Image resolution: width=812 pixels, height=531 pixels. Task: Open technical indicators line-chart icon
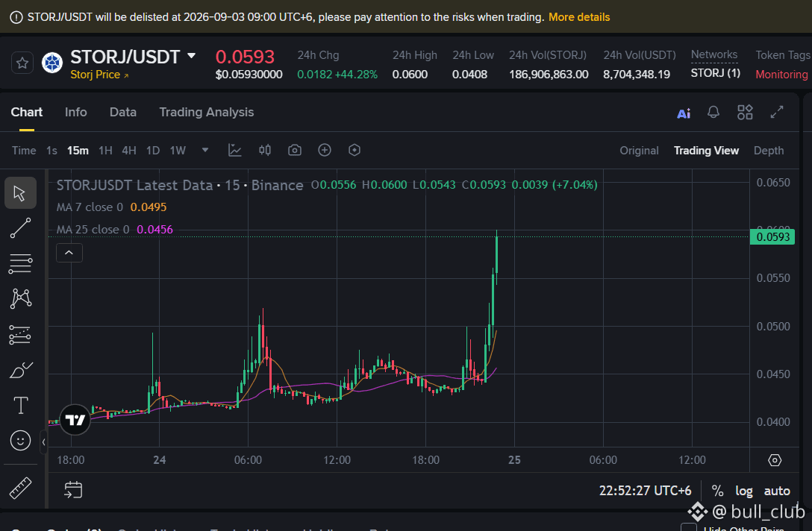pos(235,150)
